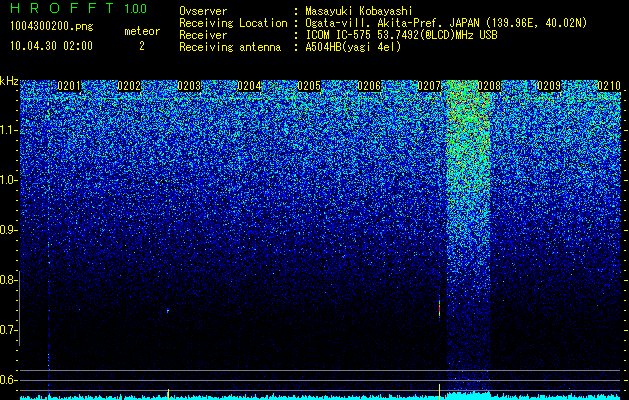Click the 0205 time marker
This screenshot has width=629, height=400.
(x=309, y=86)
